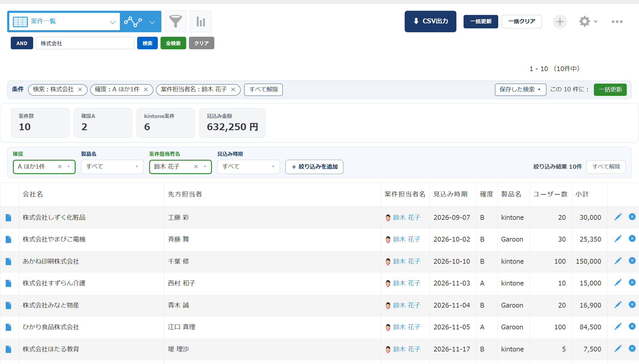Click the search keyword input field
Viewport: 639px width, 364px height.
tap(85, 43)
